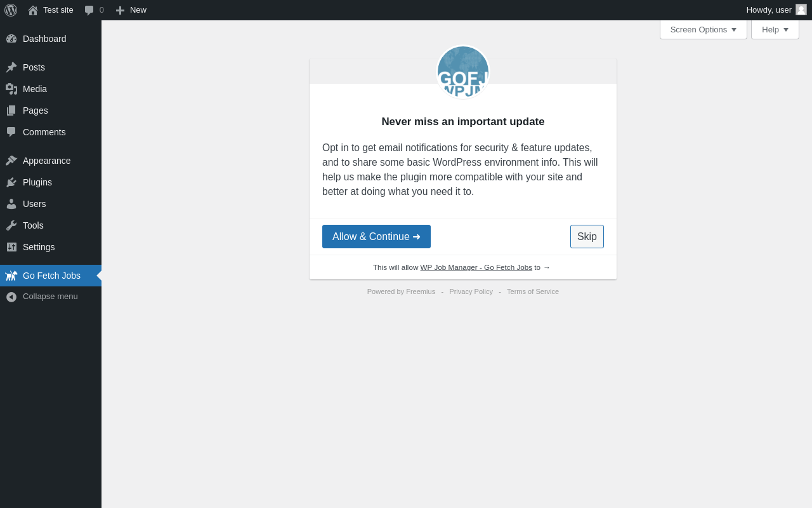This screenshot has height=508, width=812.
Task: Open Comments menu label in sidebar
Action: (x=44, y=132)
